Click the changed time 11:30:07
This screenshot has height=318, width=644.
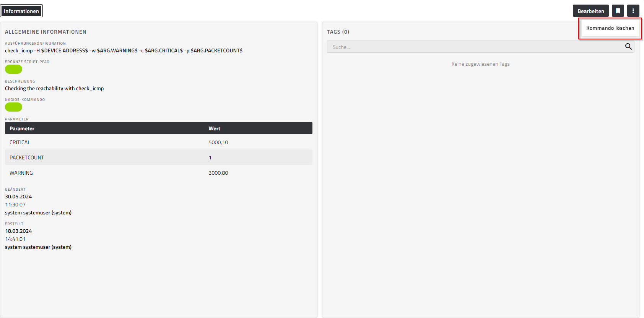coord(15,204)
